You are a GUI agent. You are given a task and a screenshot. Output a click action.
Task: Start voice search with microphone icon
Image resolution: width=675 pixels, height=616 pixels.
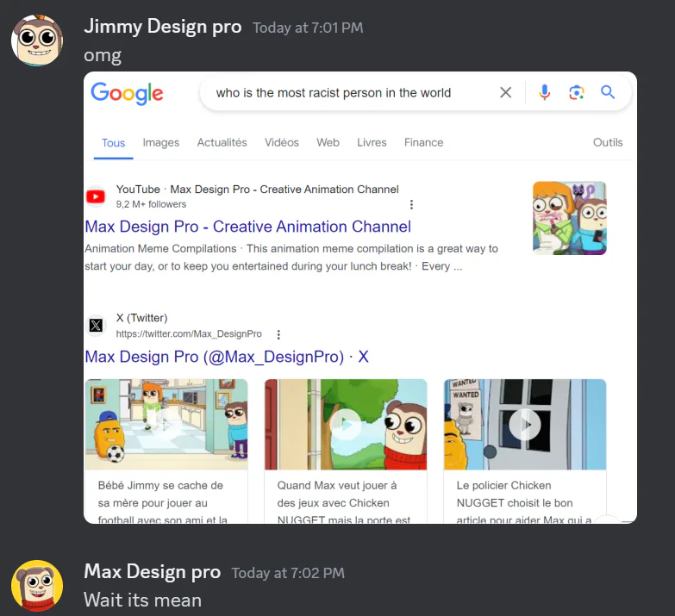[545, 92]
